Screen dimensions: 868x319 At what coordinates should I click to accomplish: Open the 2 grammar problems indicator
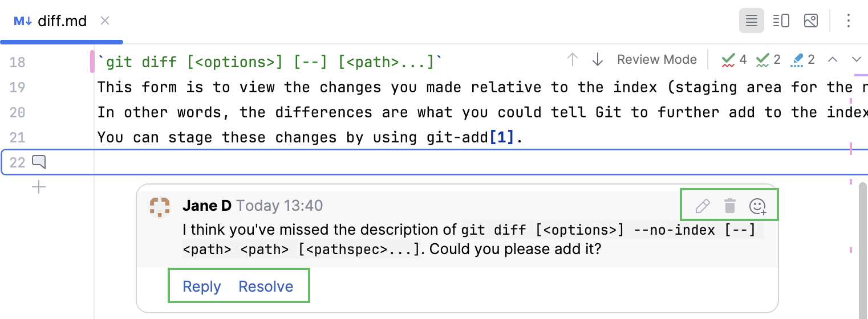point(768,59)
